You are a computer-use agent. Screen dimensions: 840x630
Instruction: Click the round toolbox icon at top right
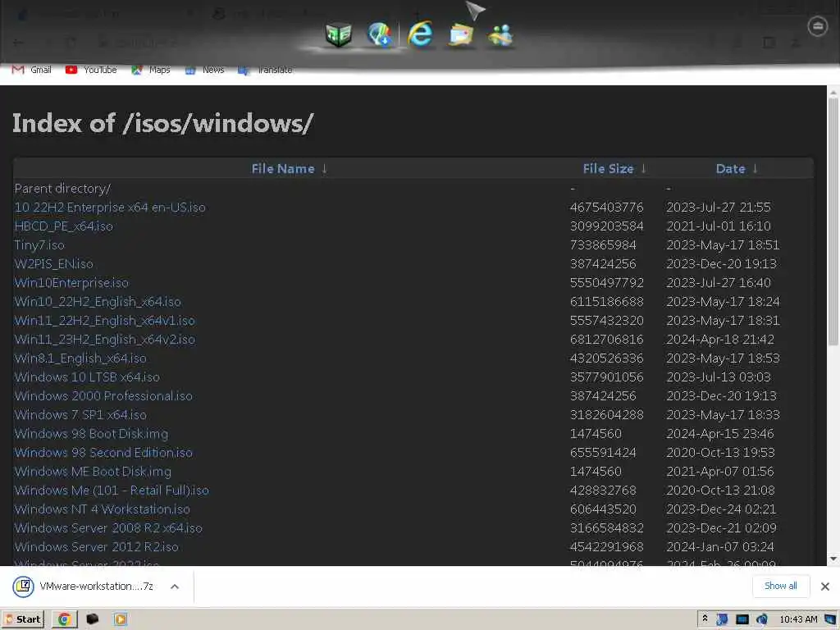pos(817,26)
